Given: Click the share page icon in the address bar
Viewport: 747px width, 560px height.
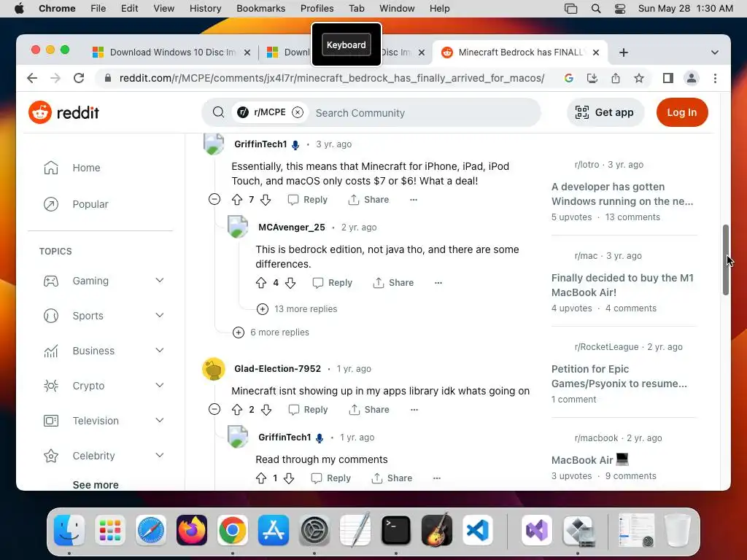Looking at the screenshot, I should [x=616, y=78].
